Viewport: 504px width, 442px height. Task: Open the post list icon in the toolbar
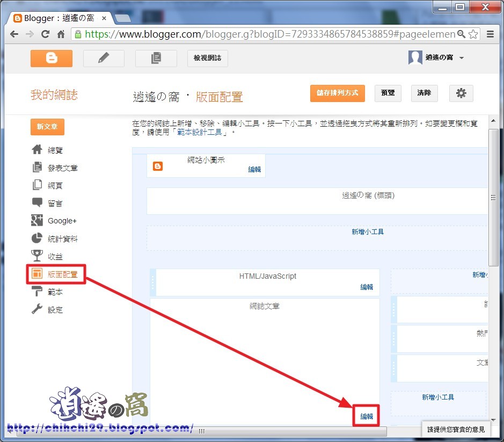[x=156, y=57]
